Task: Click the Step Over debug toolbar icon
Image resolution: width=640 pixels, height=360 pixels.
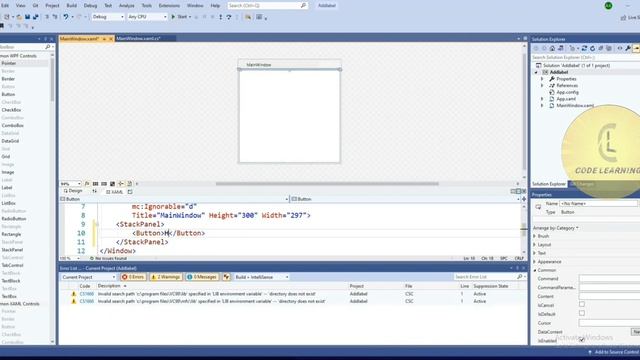Action: click(229, 17)
